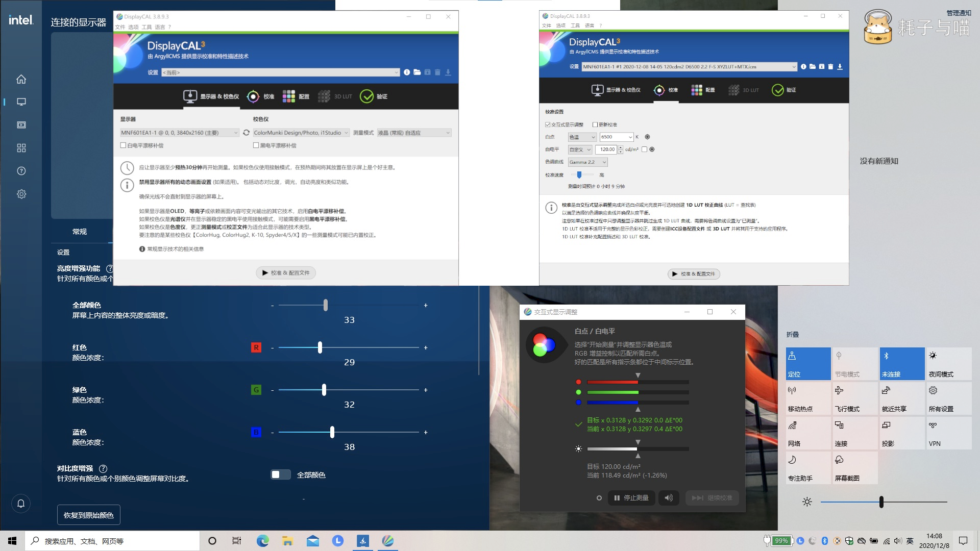Measure white point with the target icon after K
Screen dimensions: 980x551
click(647, 137)
